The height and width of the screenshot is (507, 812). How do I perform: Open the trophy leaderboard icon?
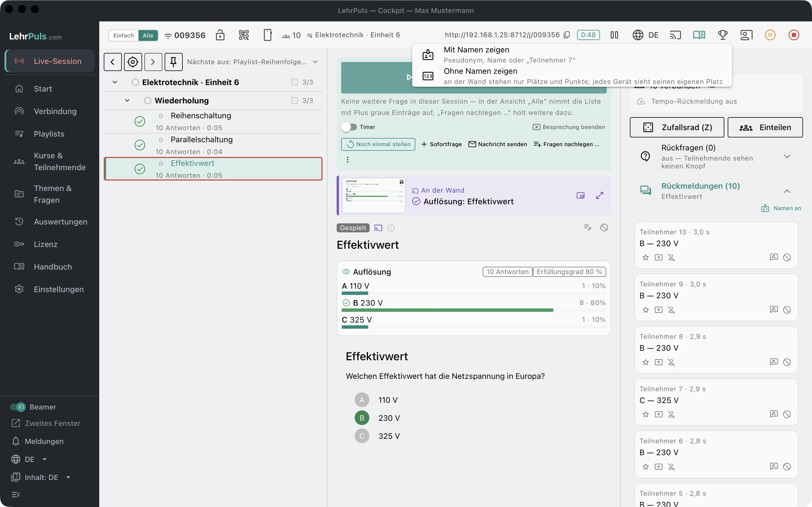[x=722, y=35]
